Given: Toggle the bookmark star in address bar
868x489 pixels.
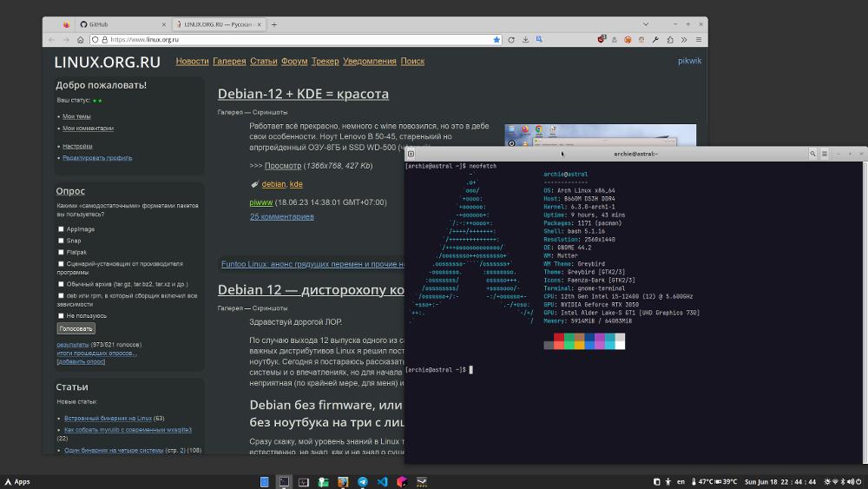Looking at the screenshot, I should coord(496,40).
